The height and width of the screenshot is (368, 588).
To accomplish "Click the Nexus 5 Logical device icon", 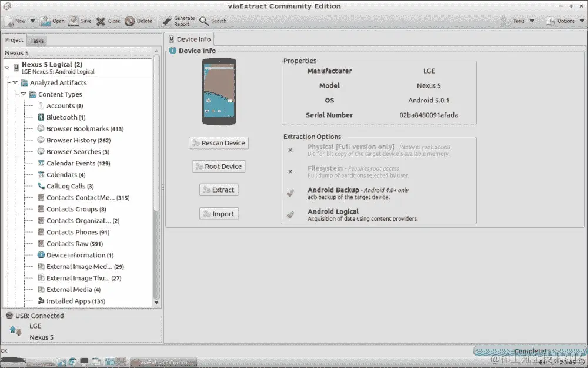I will pyautogui.click(x=16, y=68).
